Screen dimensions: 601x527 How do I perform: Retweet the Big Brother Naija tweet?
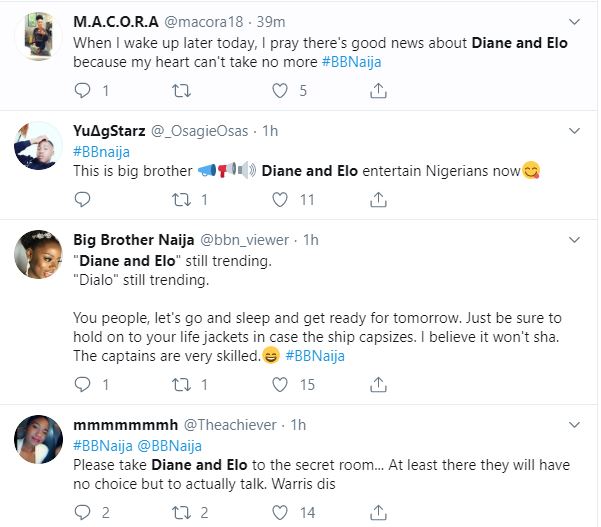point(182,385)
